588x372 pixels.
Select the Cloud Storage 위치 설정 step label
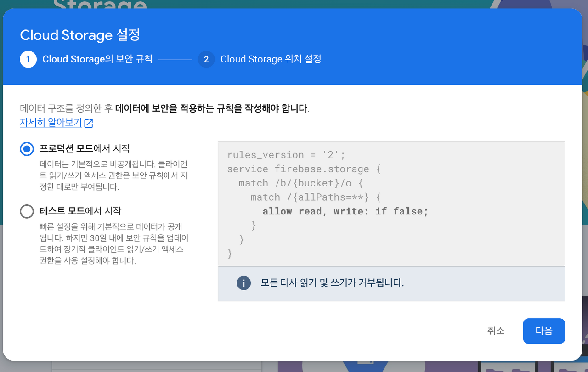point(271,59)
